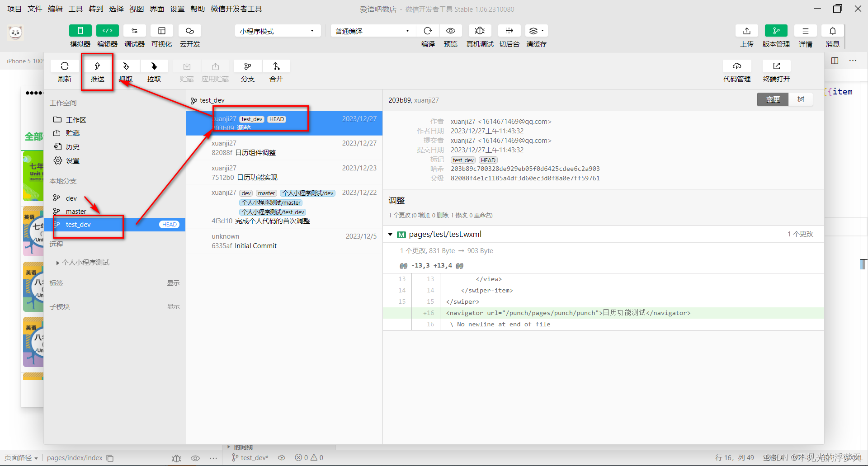
Task: Open the 工具 menu
Action: click(75, 9)
